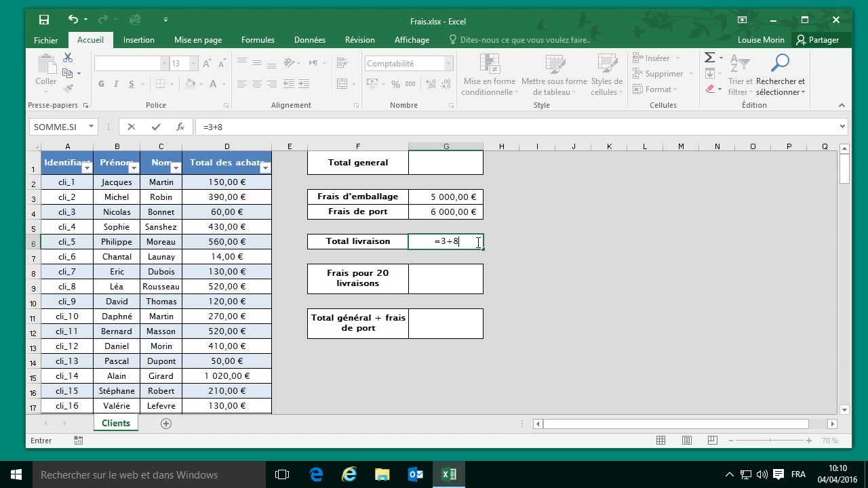The image size is (868, 488).
Task: Switch to Normal view in the status bar
Action: click(660, 441)
